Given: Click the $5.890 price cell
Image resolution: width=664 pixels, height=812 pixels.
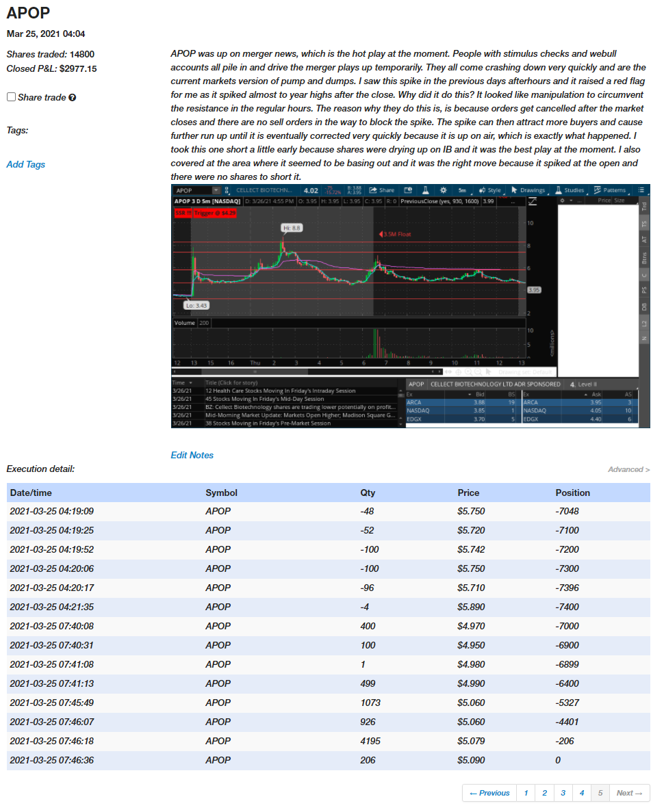Looking at the screenshot, I should tap(471, 607).
